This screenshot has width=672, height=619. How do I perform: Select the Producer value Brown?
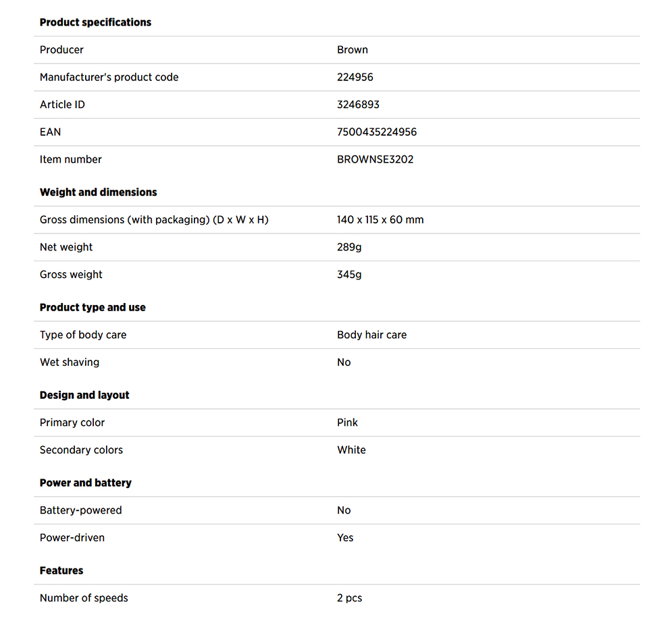click(x=352, y=50)
